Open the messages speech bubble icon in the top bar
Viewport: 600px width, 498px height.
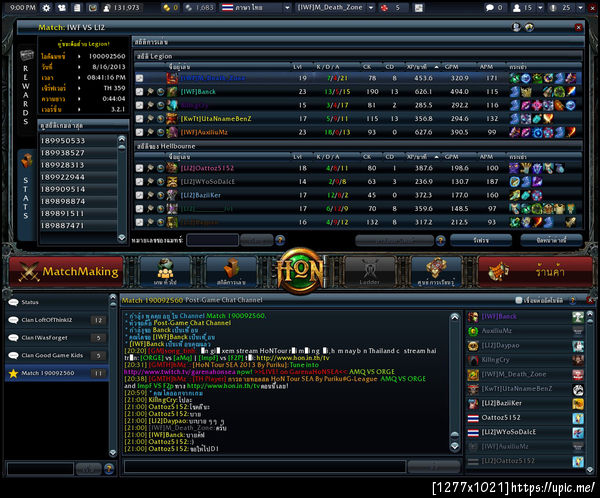[489, 8]
